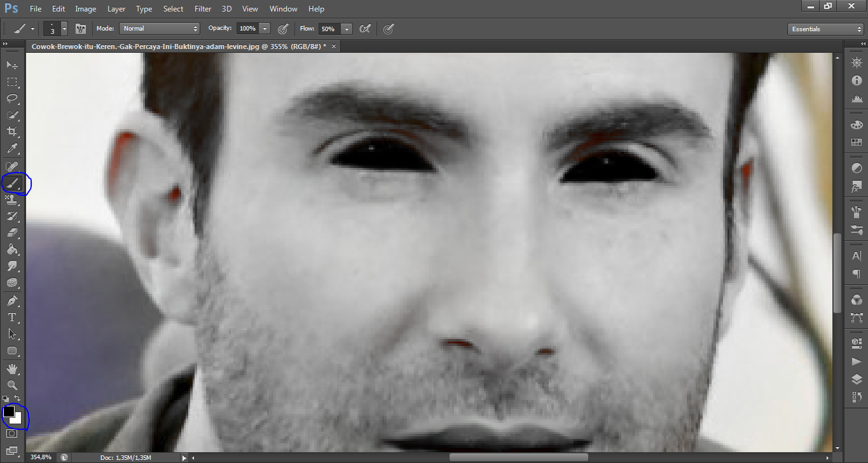Open the Brush Presets panel
The image size is (868, 463).
coord(856,231)
